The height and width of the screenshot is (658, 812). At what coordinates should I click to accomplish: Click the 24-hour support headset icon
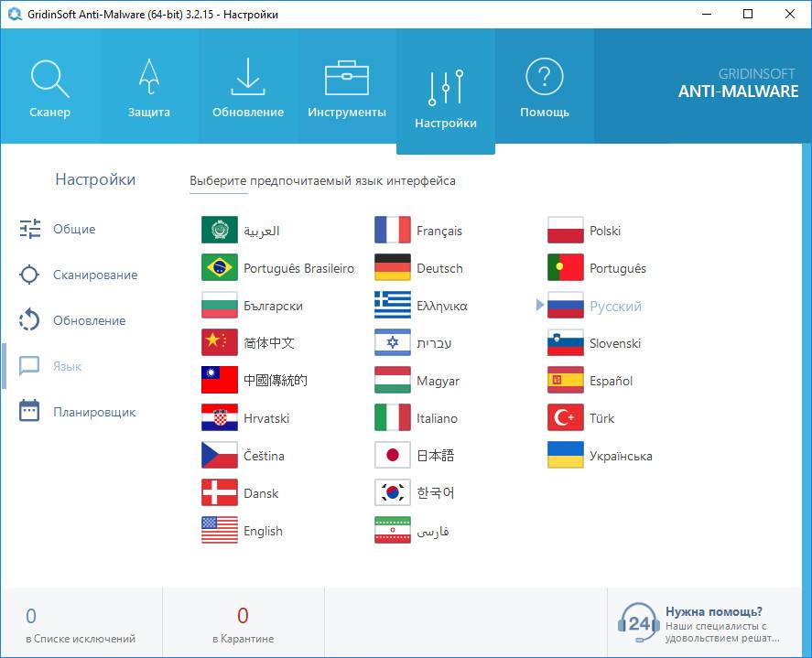point(638,622)
